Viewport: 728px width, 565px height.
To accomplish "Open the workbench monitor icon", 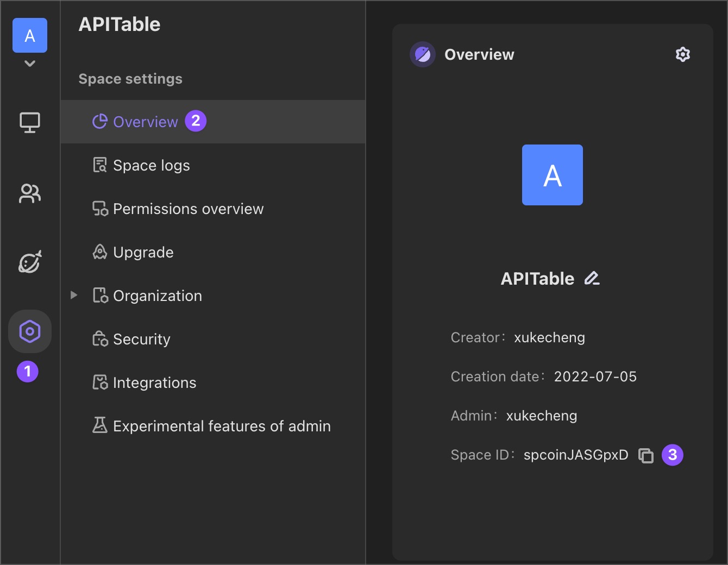I will (30, 123).
